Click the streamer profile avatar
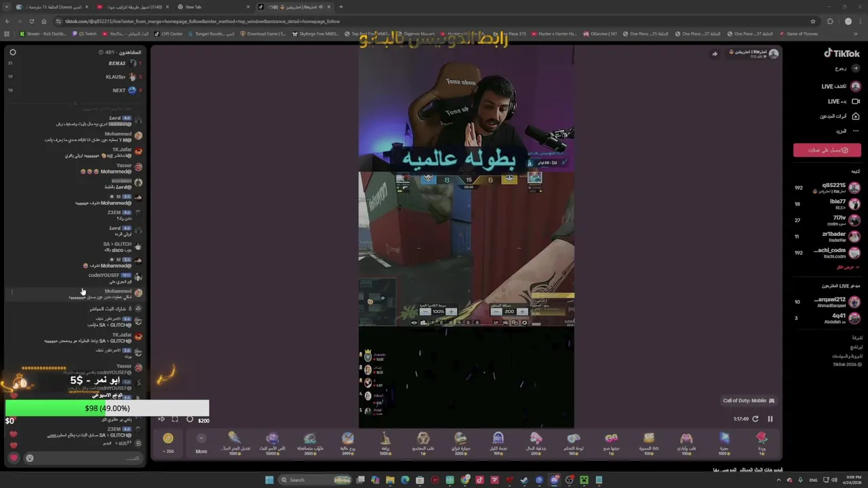The image size is (868, 488). (773, 54)
